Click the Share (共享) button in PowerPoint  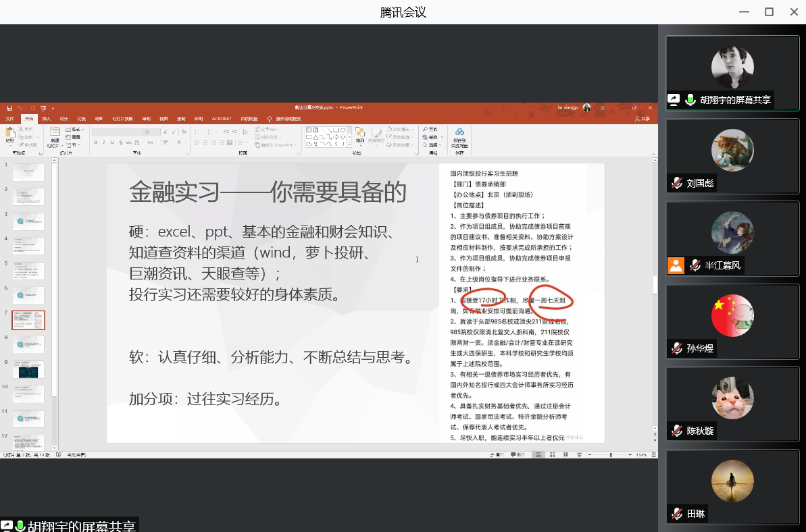coord(643,119)
